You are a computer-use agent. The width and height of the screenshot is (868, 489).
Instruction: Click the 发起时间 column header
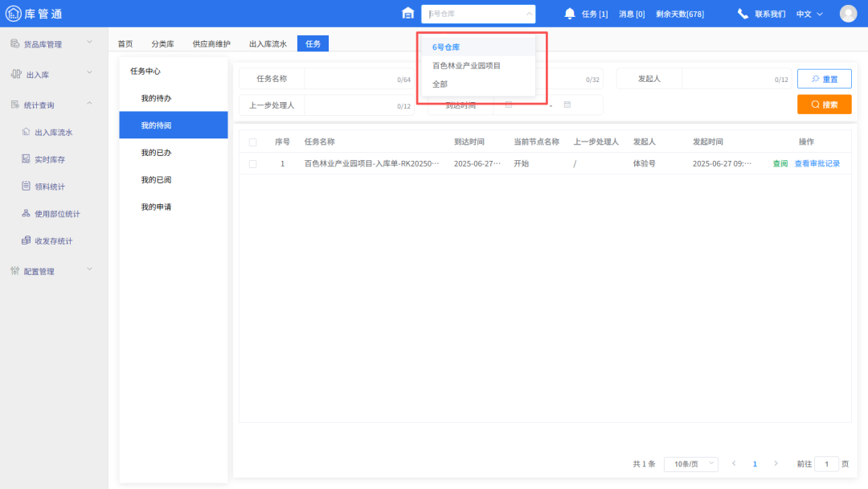click(708, 142)
